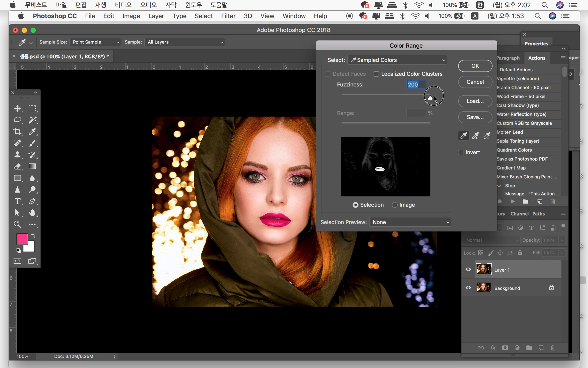This screenshot has width=588, height=368.
Task: Hide the Background layer eye
Action: tap(468, 288)
